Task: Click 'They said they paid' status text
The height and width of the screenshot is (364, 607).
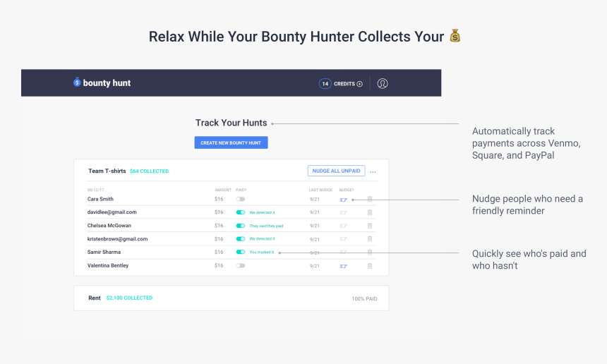Action: tap(266, 226)
